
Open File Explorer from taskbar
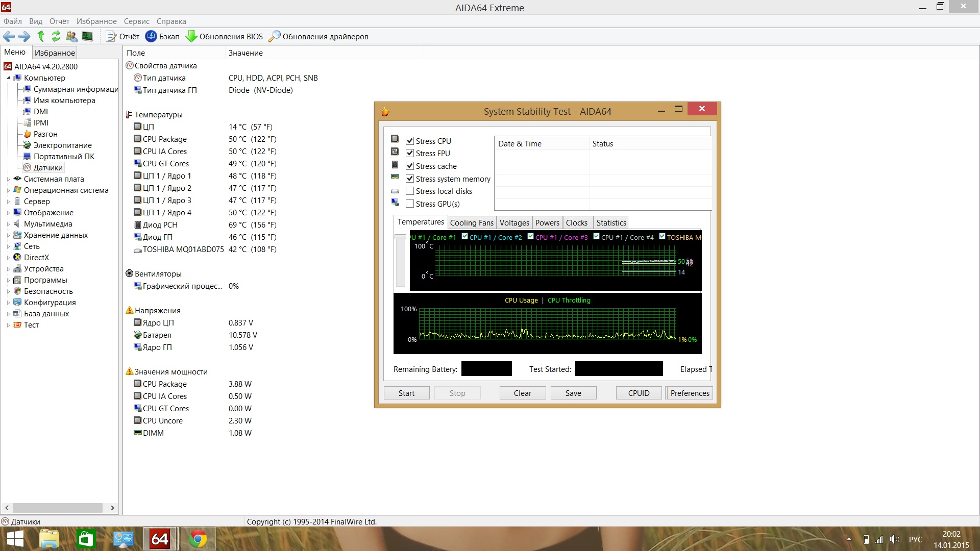(49, 539)
